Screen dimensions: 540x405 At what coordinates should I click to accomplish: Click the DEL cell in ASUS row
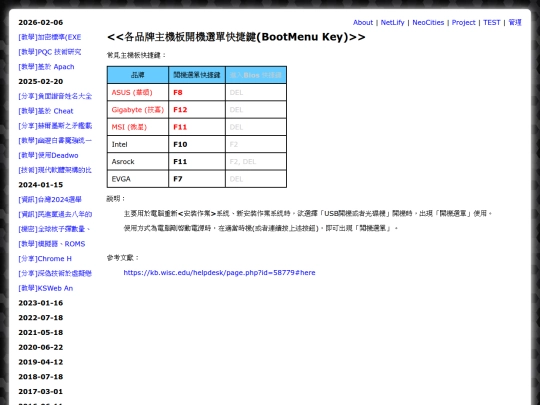[256, 93]
